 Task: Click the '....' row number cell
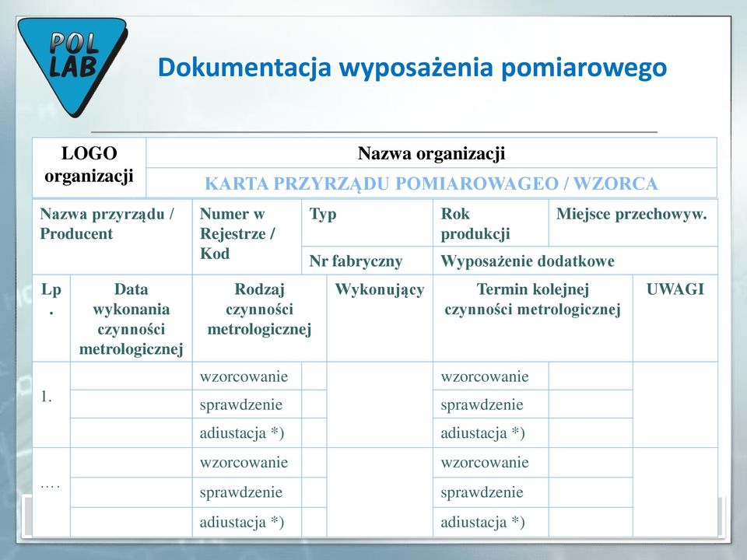coord(51,492)
